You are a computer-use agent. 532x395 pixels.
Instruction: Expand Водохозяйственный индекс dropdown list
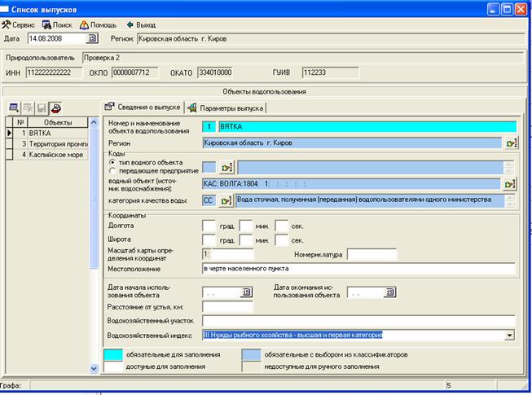pyautogui.click(x=510, y=334)
